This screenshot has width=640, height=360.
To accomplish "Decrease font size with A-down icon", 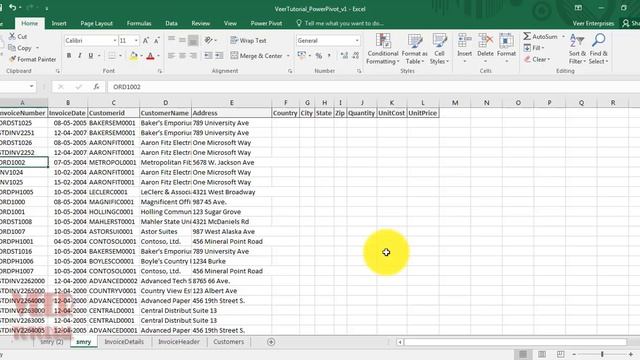I will [156, 40].
